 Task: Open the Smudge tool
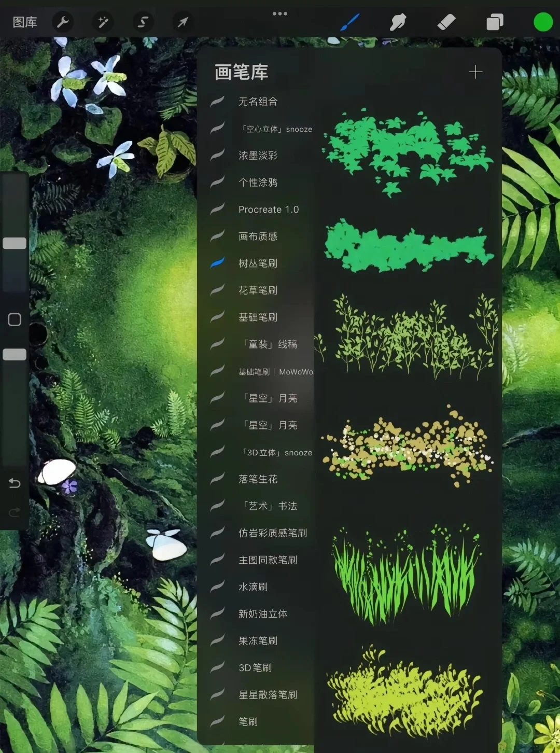point(398,22)
